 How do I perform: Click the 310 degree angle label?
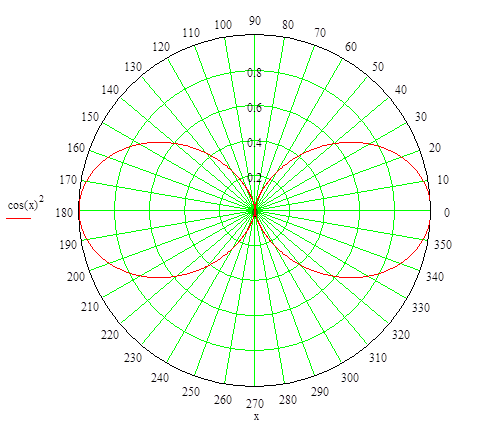[378, 358]
